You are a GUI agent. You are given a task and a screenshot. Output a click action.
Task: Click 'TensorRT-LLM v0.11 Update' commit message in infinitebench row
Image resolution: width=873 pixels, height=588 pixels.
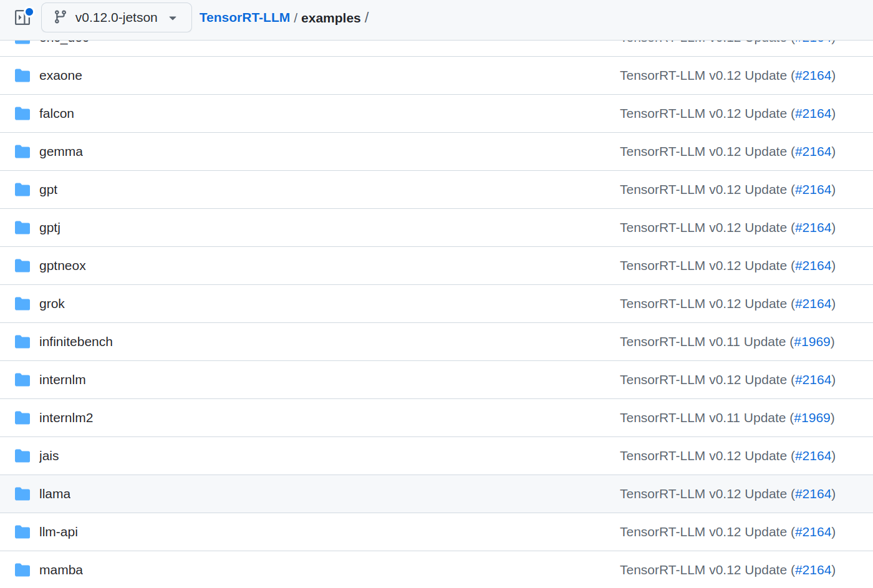703,342
